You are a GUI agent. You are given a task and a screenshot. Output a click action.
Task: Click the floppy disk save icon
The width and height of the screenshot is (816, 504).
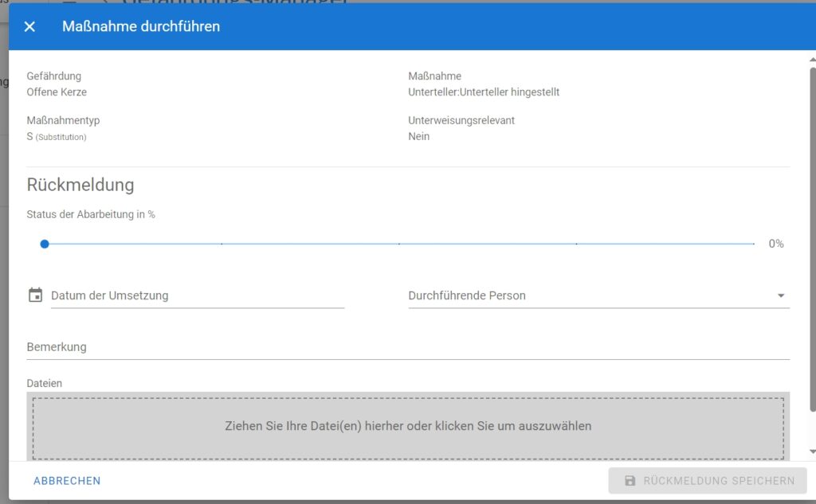click(x=630, y=481)
